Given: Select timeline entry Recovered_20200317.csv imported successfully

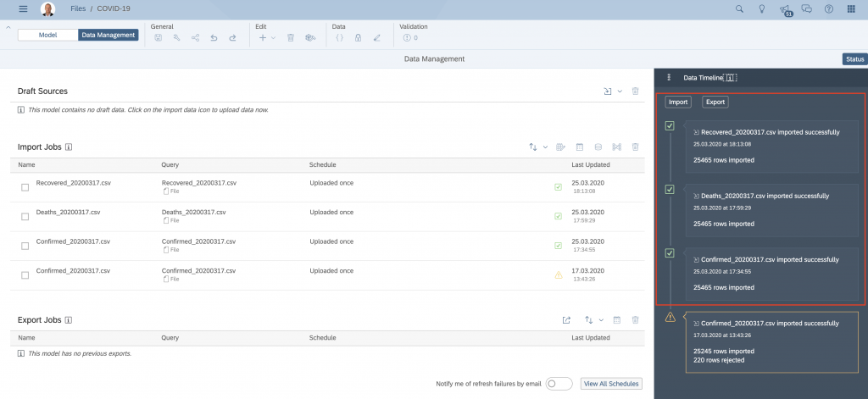Looking at the screenshot, I should [771, 147].
